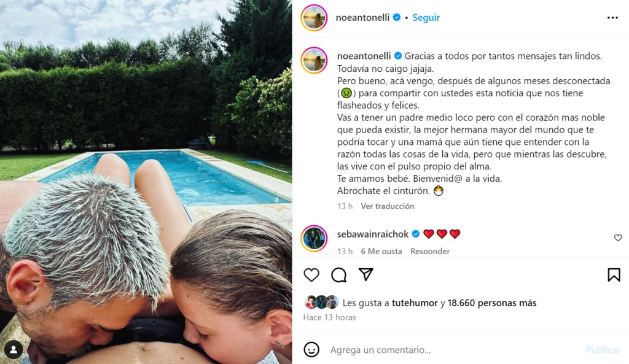Open the emoji picker smiley icon
The width and height of the screenshot is (629, 364).
(x=311, y=349)
